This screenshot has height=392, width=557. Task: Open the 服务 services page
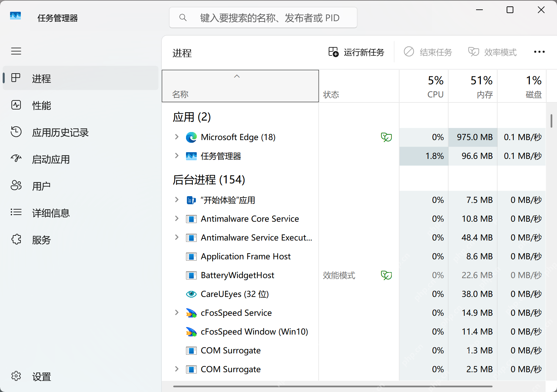[81, 239]
